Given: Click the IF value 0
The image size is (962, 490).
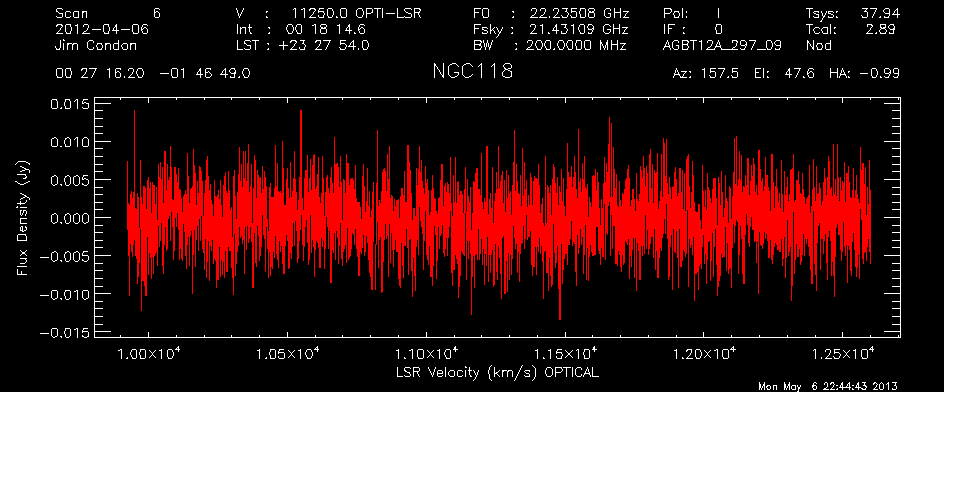Looking at the screenshot, I should pyautogui.click(x=718, y=29).
